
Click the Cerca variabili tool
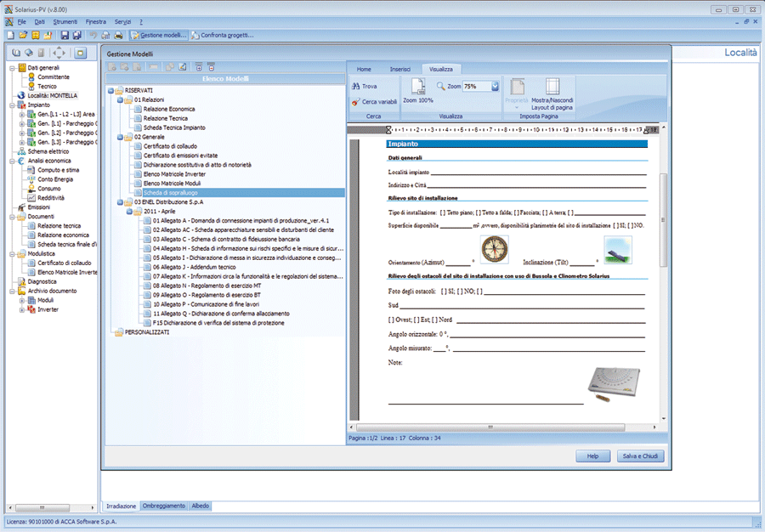[x=374, y=101]
